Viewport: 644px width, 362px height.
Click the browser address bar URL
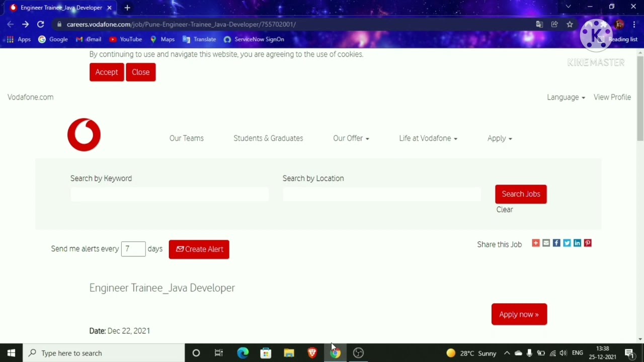(x=181, y=24)
